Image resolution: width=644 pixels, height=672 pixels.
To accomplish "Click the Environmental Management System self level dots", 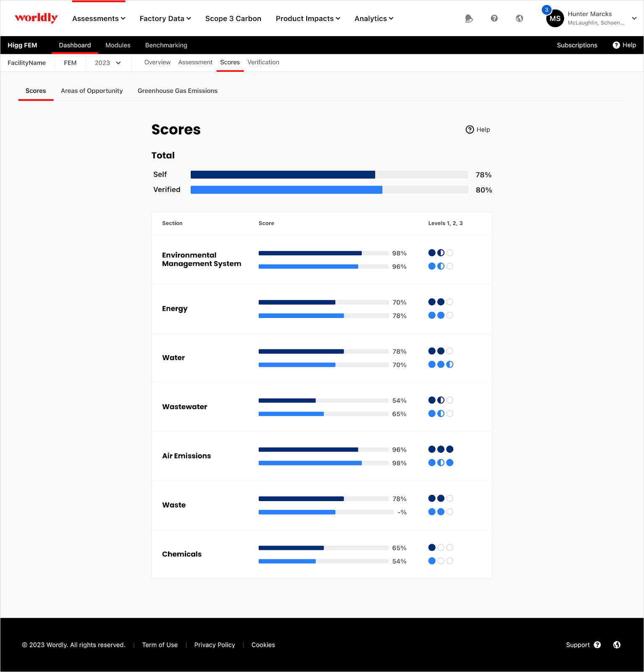I will [x=441, y=253].
